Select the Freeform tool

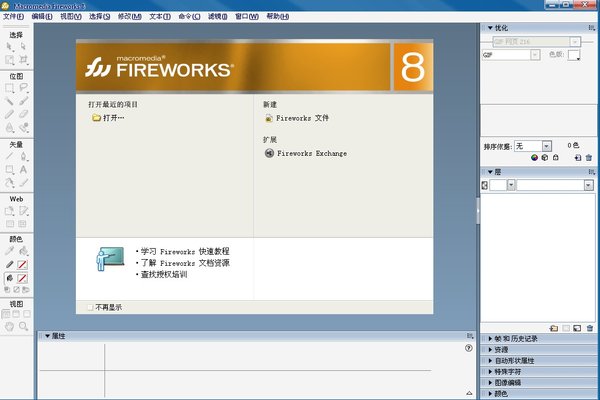pos(10,183)
